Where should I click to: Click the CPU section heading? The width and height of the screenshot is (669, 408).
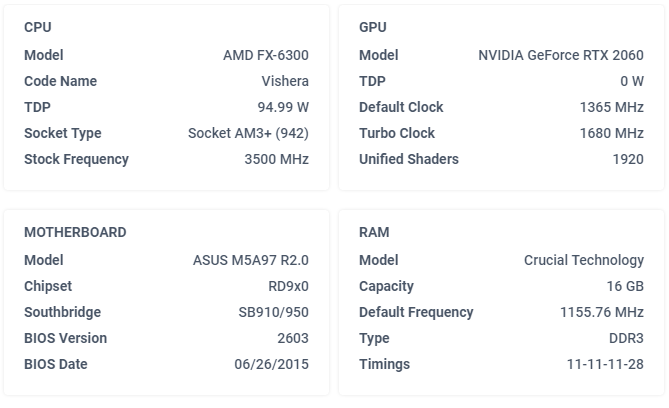(x=38, y=27)
